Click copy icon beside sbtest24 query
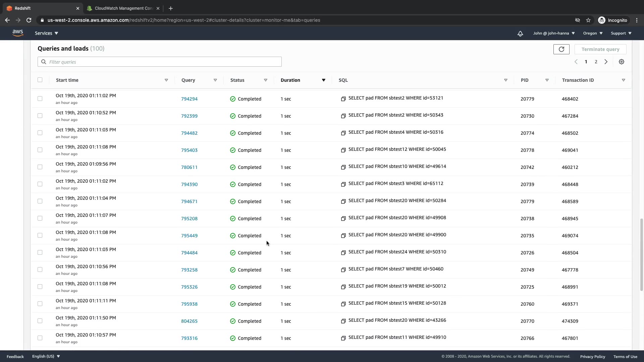Image resolution: width=644 pixels, height=362 pixels. 343,253
